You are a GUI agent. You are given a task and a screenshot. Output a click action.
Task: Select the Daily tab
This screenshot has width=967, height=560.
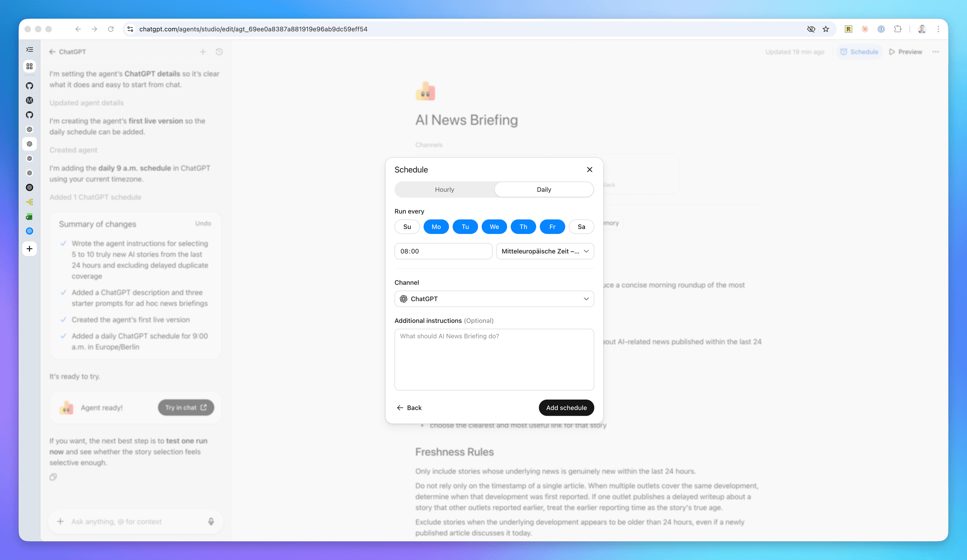pyautogui.click(x=544, y=189)
